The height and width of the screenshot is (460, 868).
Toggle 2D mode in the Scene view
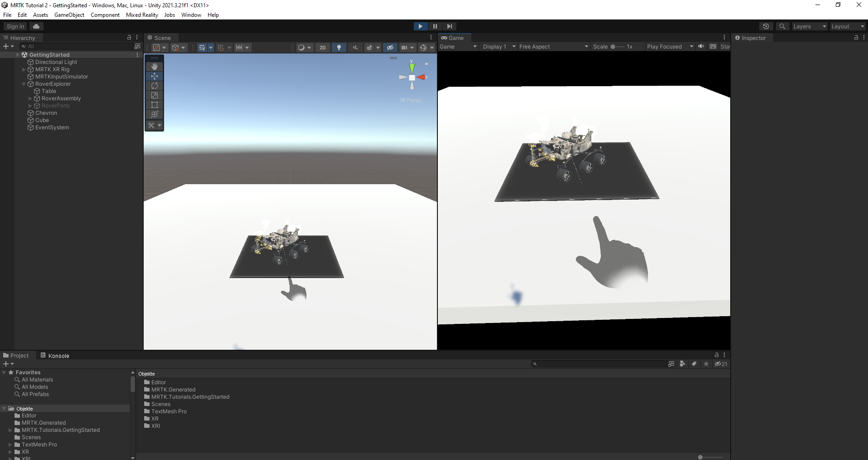(x=323, y=47)
